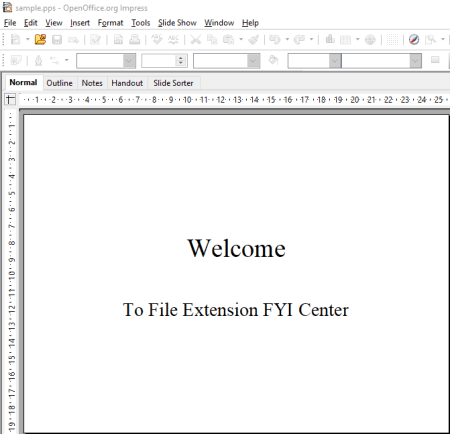
Task: Click the Area paint bucket icon
Action: (273, 61)
